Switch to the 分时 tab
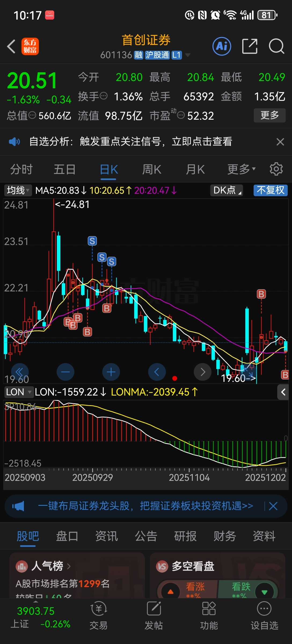This screenshot has height=644, width=292. point(21,169)
